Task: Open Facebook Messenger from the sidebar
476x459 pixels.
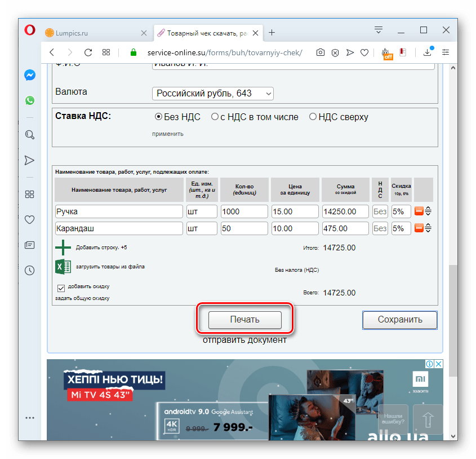Action: 29,74
